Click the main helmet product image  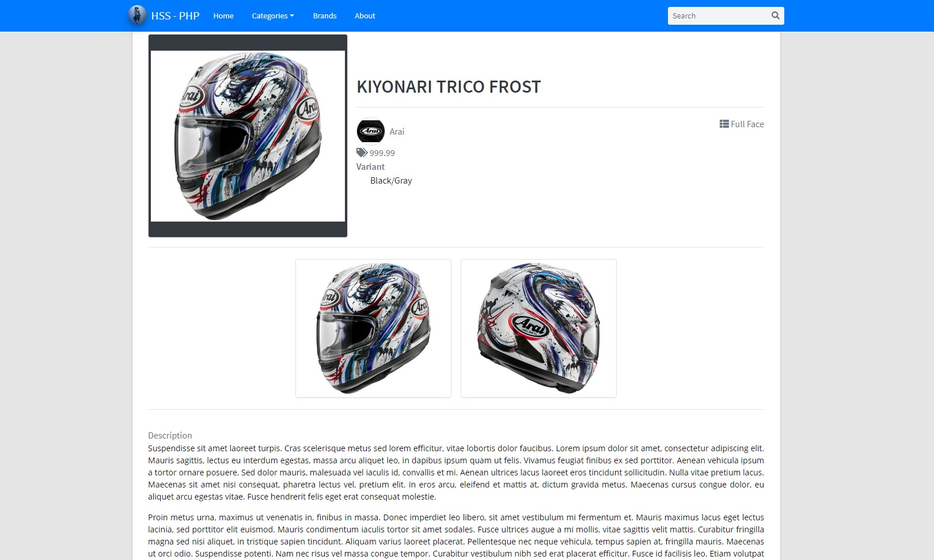coord(248,136)
